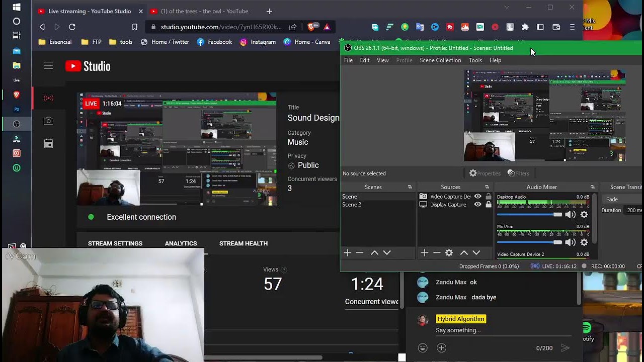The height and width of the screenshot is (362, 644).
Task: Go back with the browser back arrow
Action: coord(42,27)
